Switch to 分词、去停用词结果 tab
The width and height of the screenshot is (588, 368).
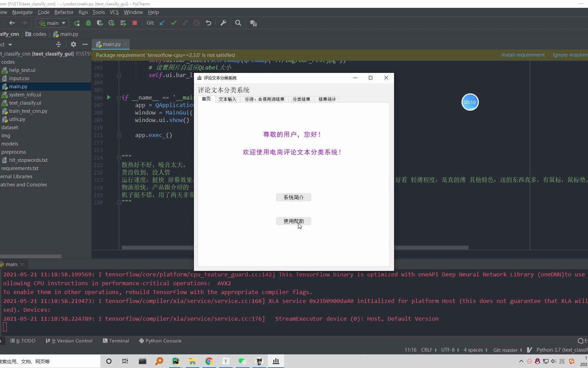click(x=264, y=99)
